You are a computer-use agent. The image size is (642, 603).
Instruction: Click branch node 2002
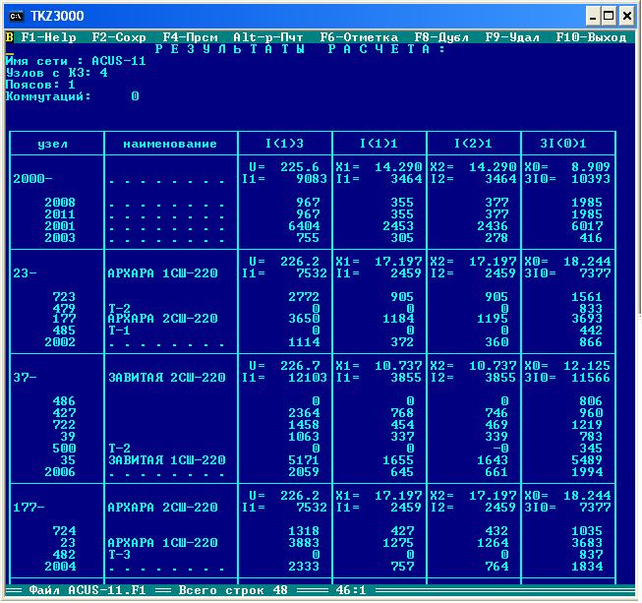pyautogui.click(x=60, y=342)
